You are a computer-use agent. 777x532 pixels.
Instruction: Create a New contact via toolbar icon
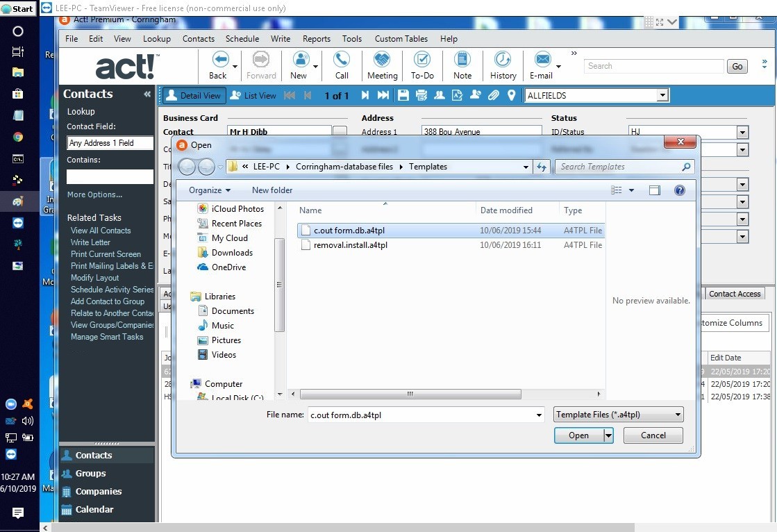click(301, 60)
